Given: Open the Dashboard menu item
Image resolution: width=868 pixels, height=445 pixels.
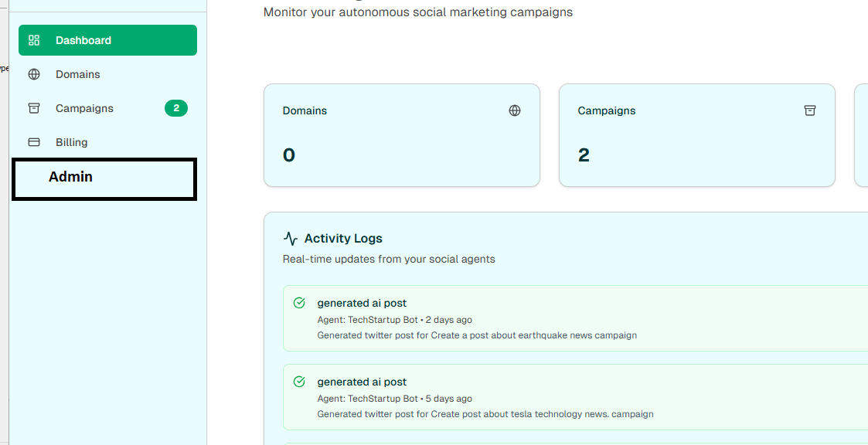Looking at the screenshot, I should click(x=83, y=40).
